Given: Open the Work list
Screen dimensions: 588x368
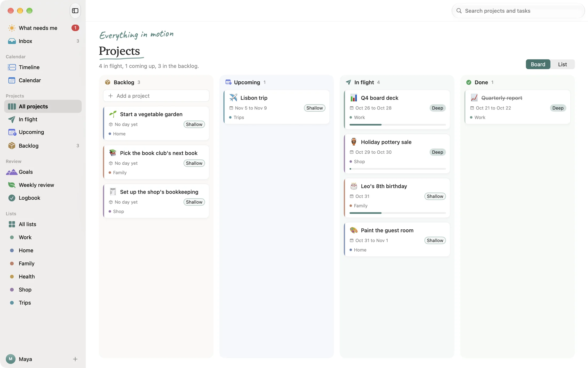Looking at the screenshot, I should coord(43,237).
